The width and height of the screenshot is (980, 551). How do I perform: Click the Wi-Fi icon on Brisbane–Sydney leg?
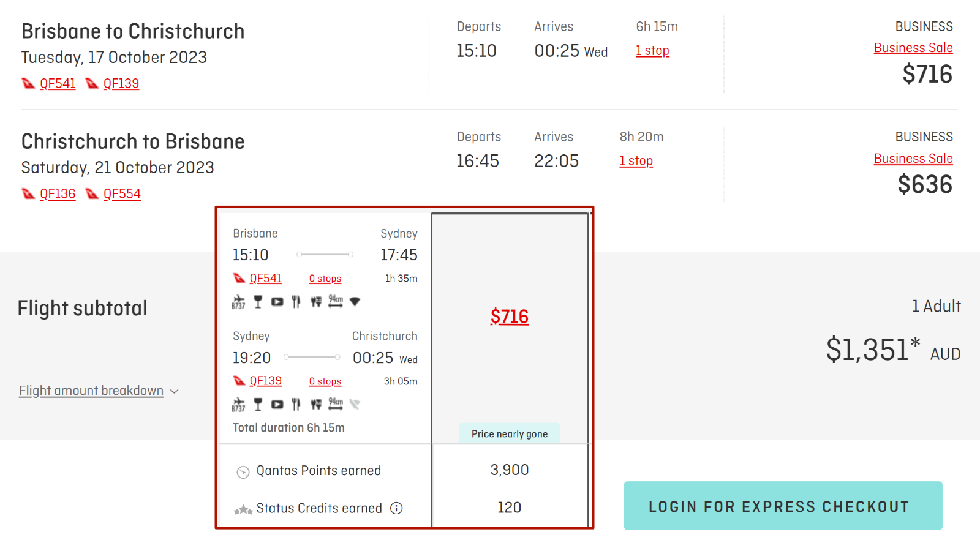tap(355, 301)
